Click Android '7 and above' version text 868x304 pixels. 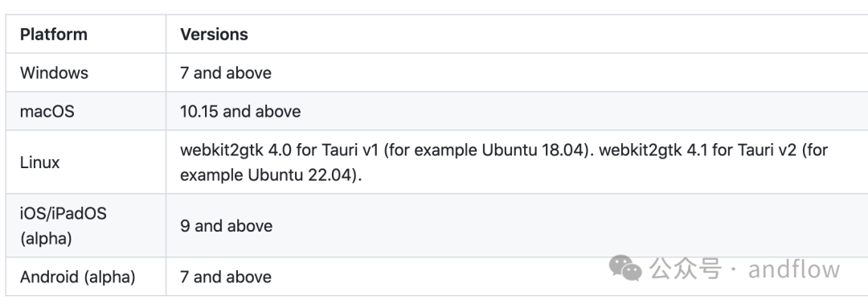(x=226, y=277)
